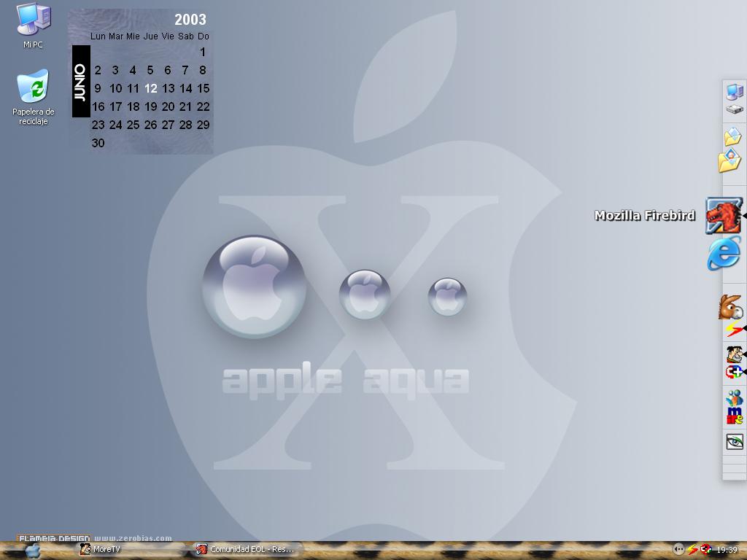
Task: Expand hidden system tray icons arrow
Action: tap(678, 550)
